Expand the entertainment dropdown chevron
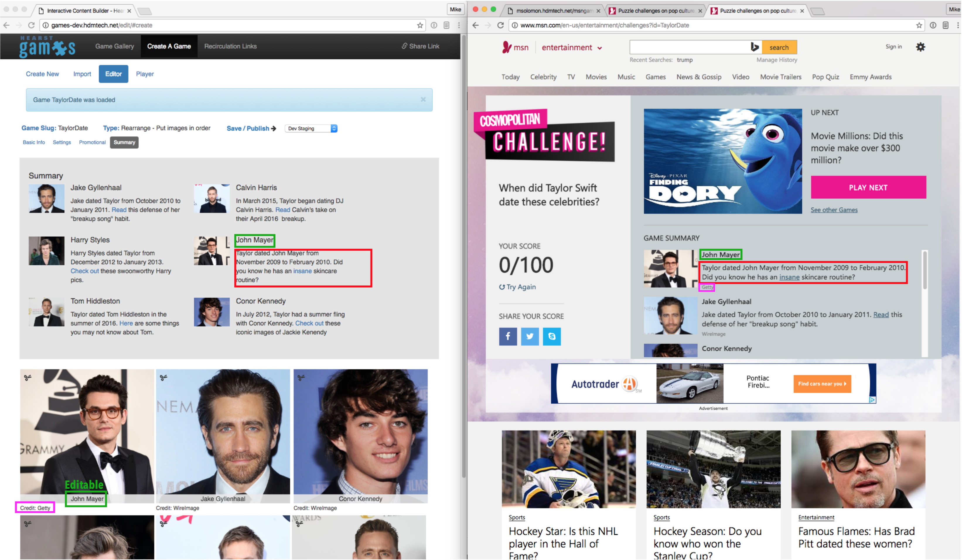Viewport: 962px width, 560px height. [x=600, y=48]
